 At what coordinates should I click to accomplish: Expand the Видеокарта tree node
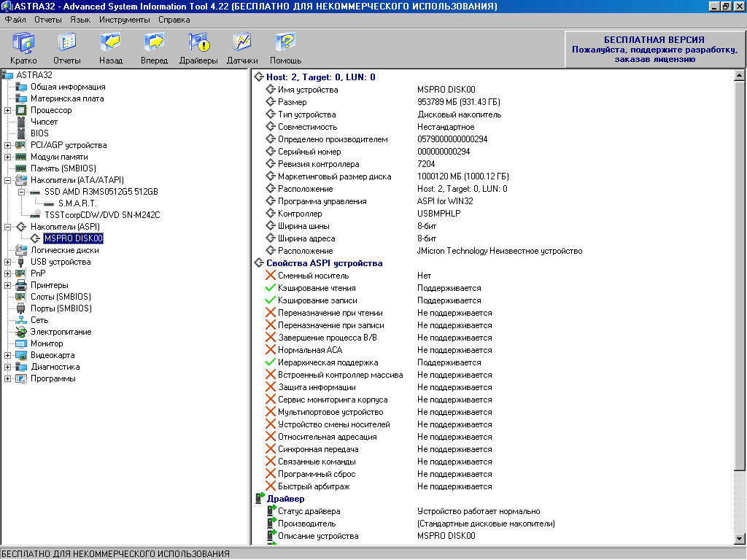[7, 355]
